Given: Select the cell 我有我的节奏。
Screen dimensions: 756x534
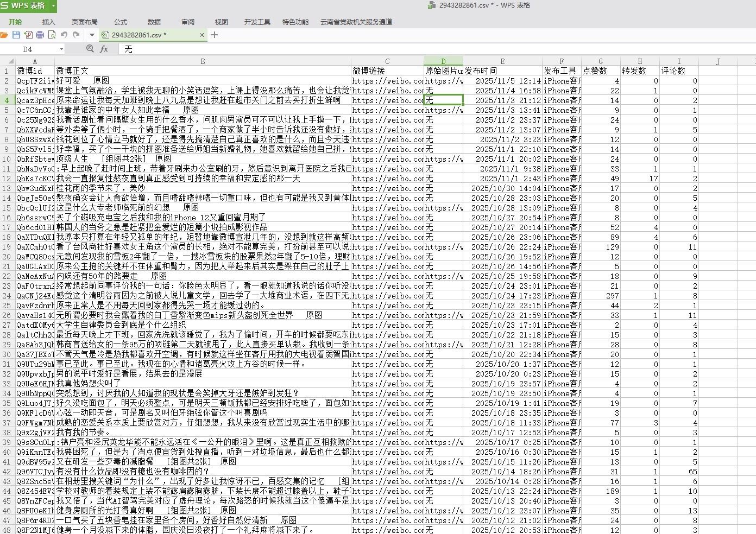Looking at the screenshot, I should click(203, 433).
